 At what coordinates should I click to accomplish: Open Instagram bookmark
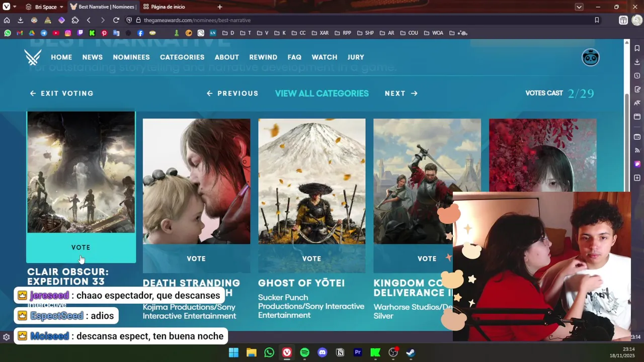(x=68, y=33)
